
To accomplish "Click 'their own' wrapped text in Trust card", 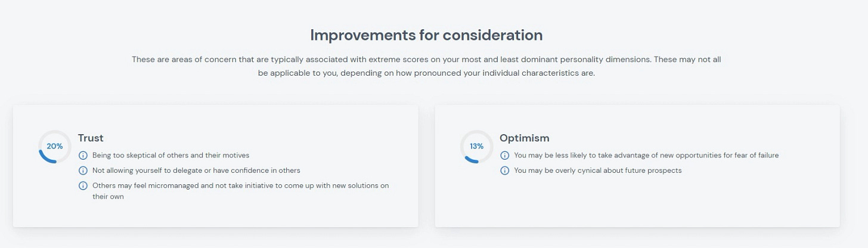I will click(108, 197).
